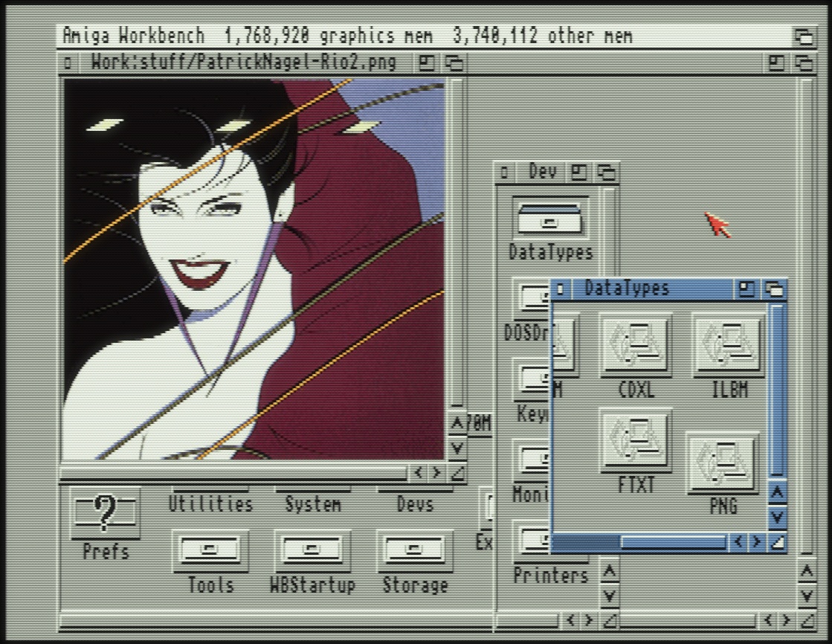832x644 pixels.
Task: Click up arrow in the Dev window
Action: coord(610,571)
